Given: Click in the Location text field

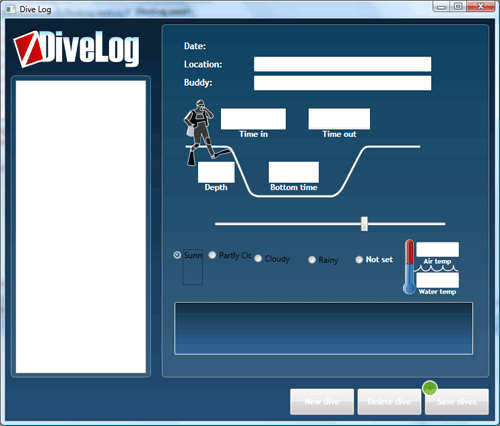Looking at the screenshot, I should point(342,64).
